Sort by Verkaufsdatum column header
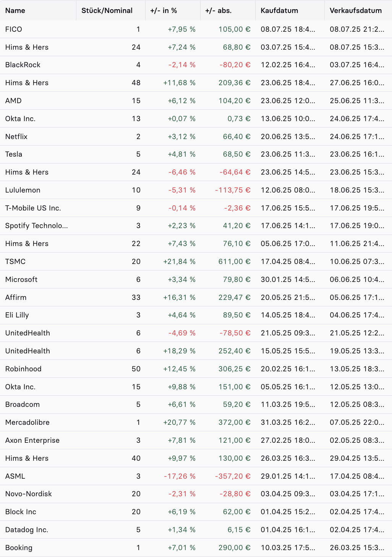Image resolution: width=392 pixels, height=557 pixels. 358,10
